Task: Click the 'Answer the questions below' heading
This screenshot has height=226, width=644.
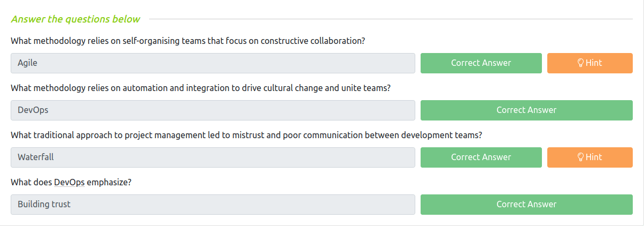Action: (x=75, y=19)
